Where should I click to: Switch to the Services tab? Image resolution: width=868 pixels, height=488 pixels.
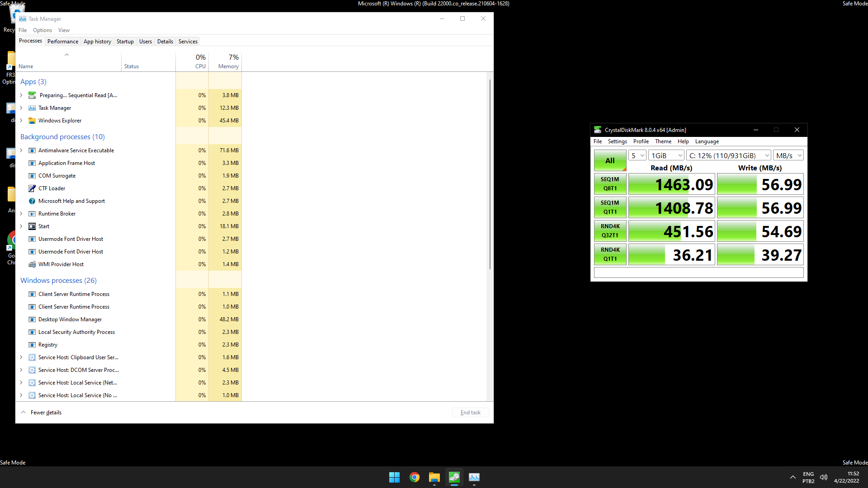coord(188,42)
